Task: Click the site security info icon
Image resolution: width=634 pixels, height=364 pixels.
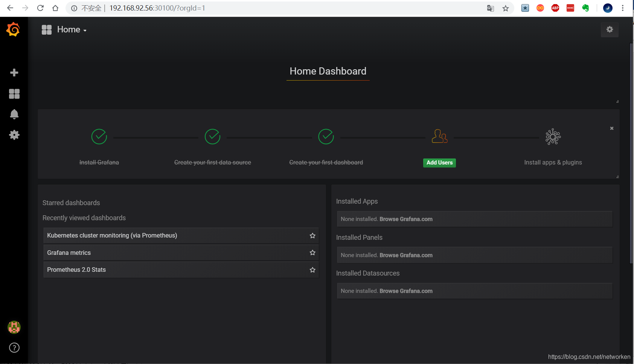Action: [x=74, y=8]
